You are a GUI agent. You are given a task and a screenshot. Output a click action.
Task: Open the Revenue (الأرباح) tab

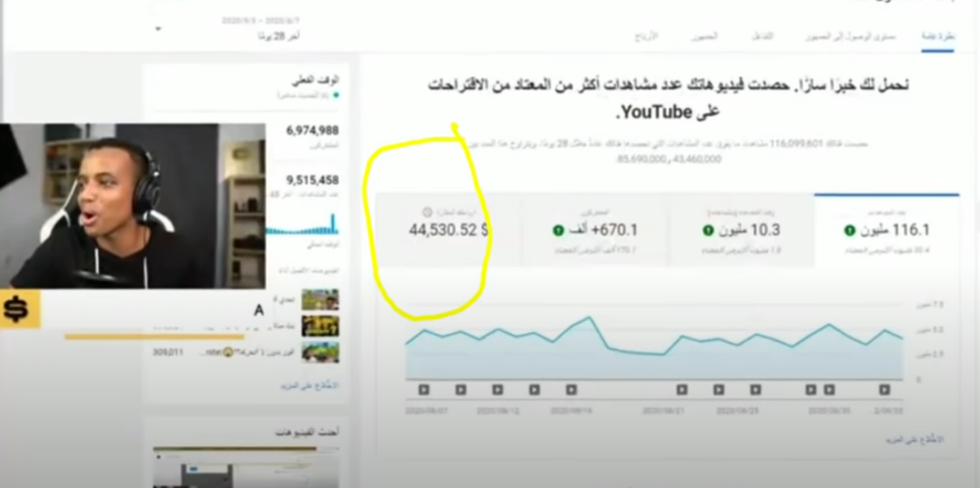(646, 37)
